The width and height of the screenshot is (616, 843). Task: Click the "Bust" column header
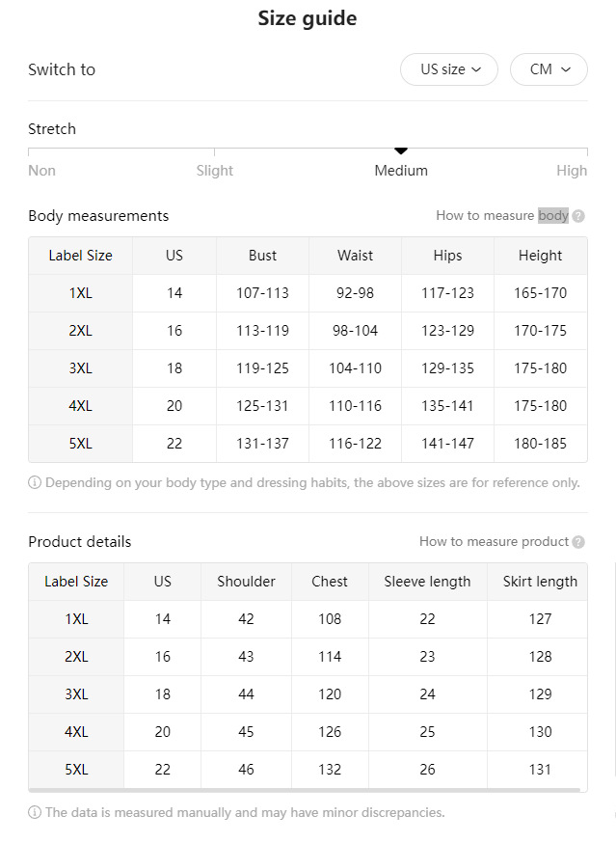262,256
